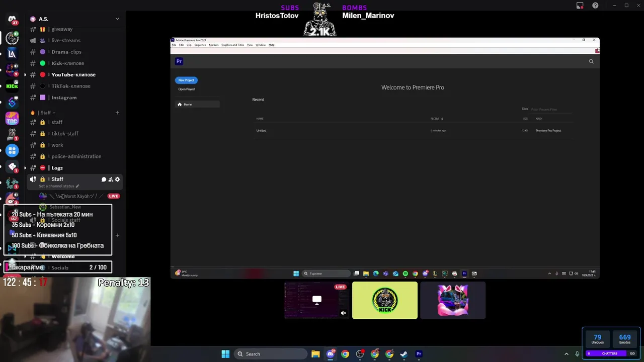Click the microphone icon in system tray
Image resolution: width=644 pixels, height=362 pixels.
(577, 354)
